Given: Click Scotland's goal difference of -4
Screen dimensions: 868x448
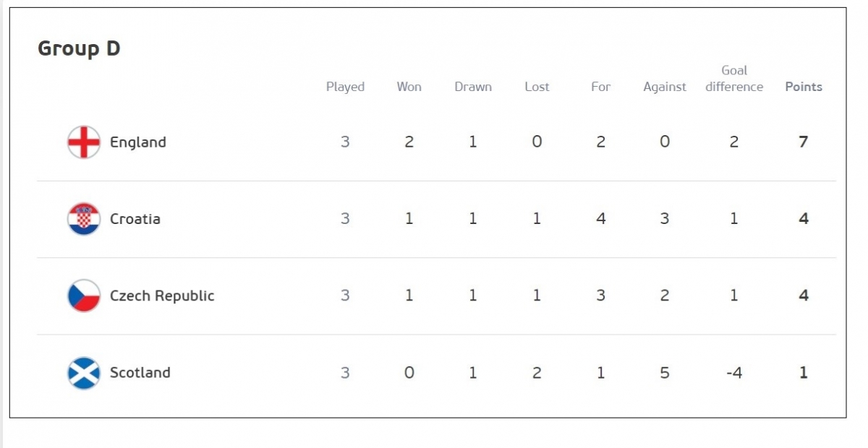Looking at the screenshot, I should [734, 373].
